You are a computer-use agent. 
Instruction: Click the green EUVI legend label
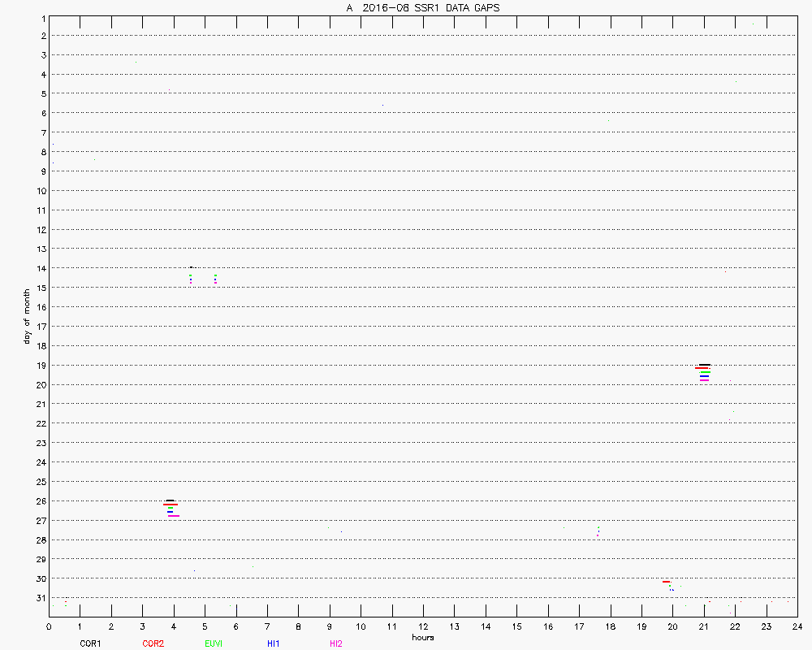(x=214, y=643)
